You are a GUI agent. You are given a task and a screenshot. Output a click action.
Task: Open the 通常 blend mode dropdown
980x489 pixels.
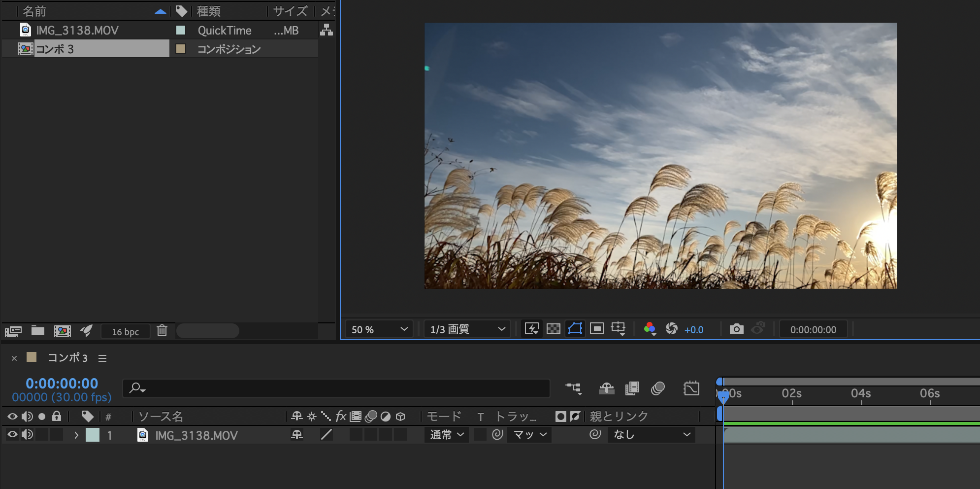(x=446, y=434)
